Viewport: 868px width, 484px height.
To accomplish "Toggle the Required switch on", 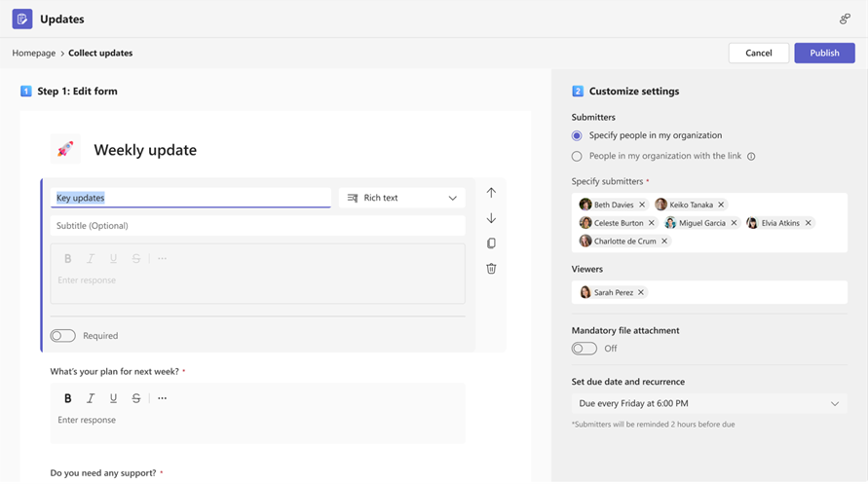I will (63, 336).
